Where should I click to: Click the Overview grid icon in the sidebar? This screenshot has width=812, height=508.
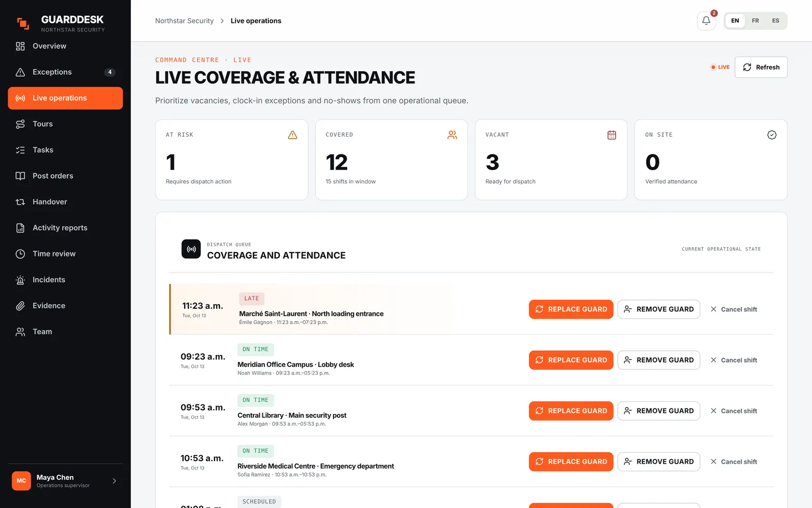click(20, 46)
